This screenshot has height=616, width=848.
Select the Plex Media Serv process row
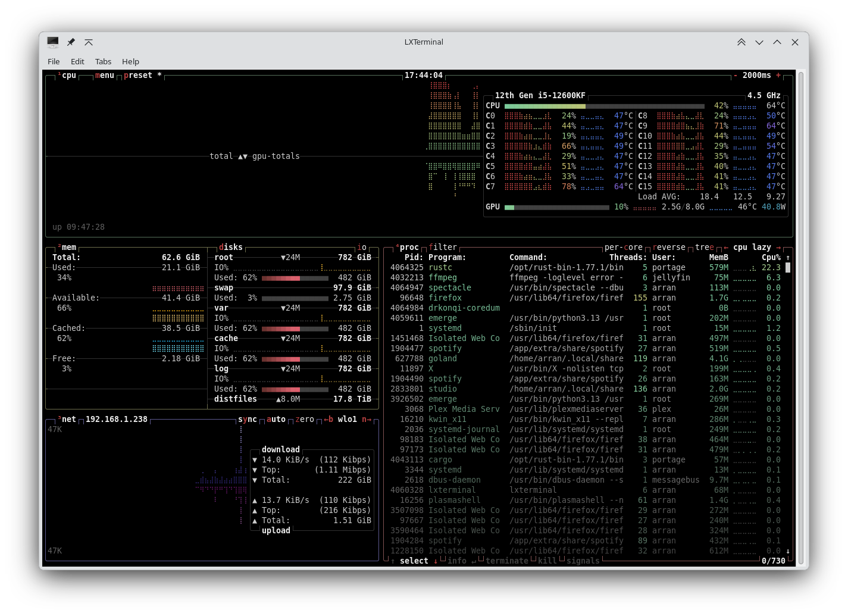click(x=586, y=409)
